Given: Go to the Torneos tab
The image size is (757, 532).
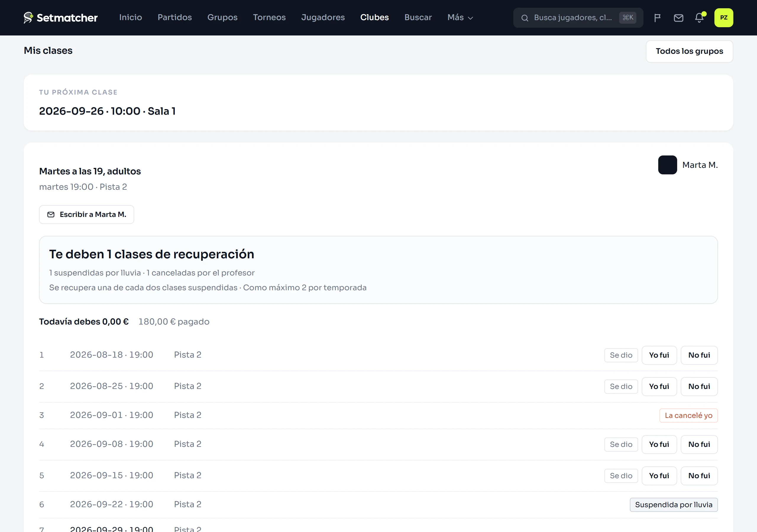Looking at the screenshot, I should (x=269, y=17).
